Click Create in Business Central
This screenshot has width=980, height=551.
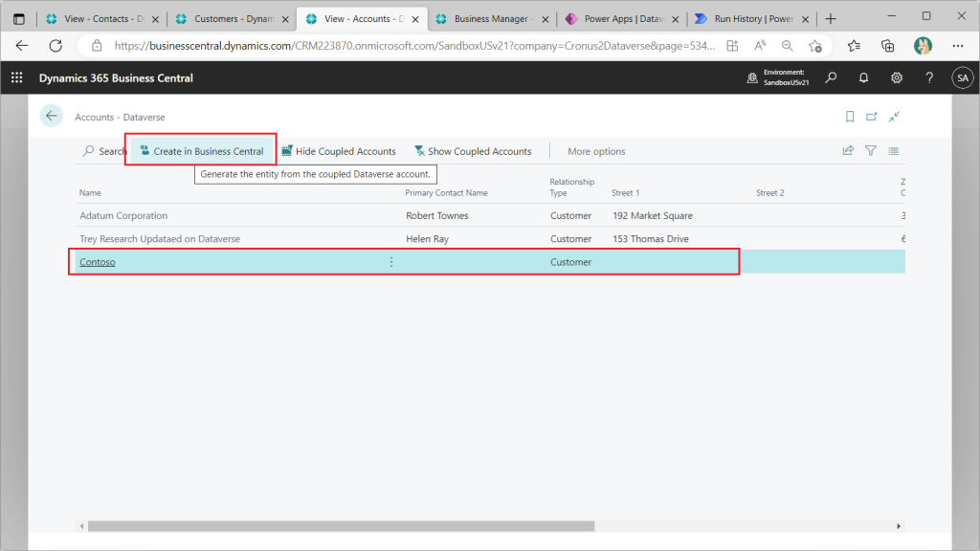[x=201, y=151]
